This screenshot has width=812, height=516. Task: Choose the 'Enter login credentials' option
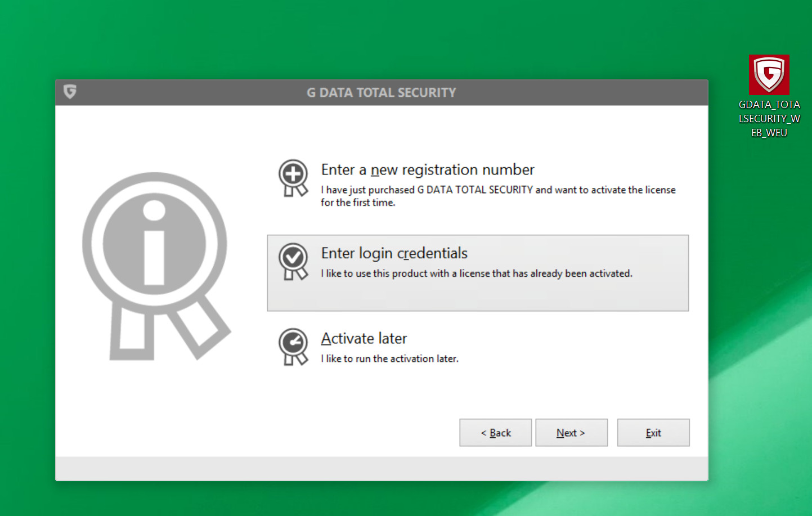point(478,273)
